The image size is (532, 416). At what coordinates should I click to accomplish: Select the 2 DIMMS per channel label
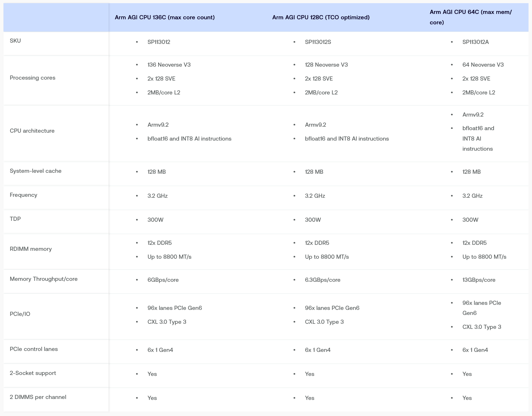point(38,397)
